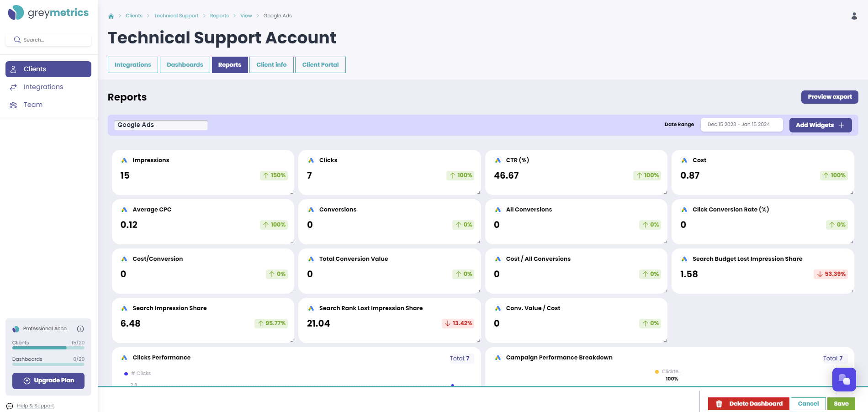Viewport: 868px width, 412px height.
Task: Open the chat widget bubble icon
Action: tap(844, 380)
